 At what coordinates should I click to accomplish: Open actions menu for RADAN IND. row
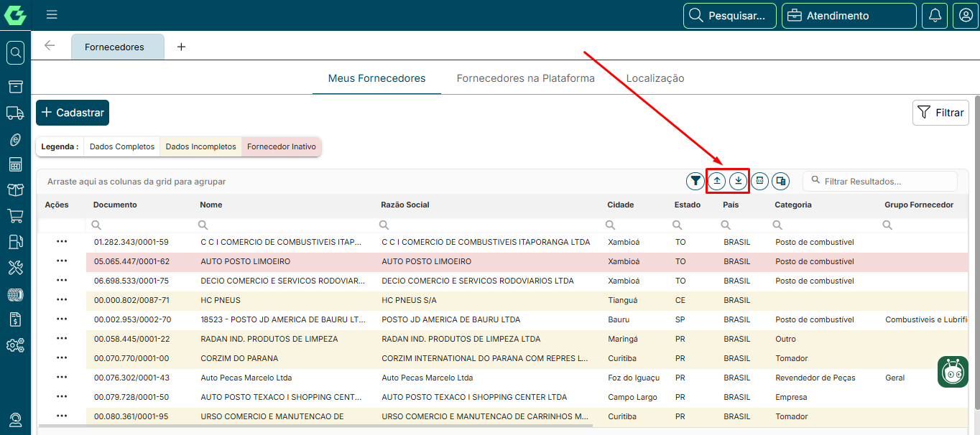pyautogui.click(x=62, y=339)
